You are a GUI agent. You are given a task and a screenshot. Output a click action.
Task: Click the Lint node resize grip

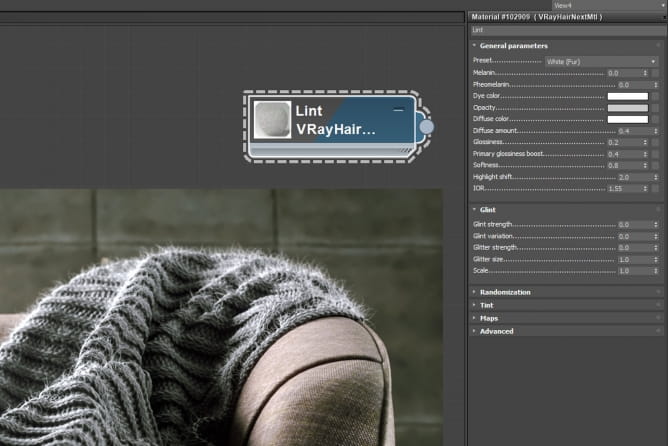[x=405, y=152]
